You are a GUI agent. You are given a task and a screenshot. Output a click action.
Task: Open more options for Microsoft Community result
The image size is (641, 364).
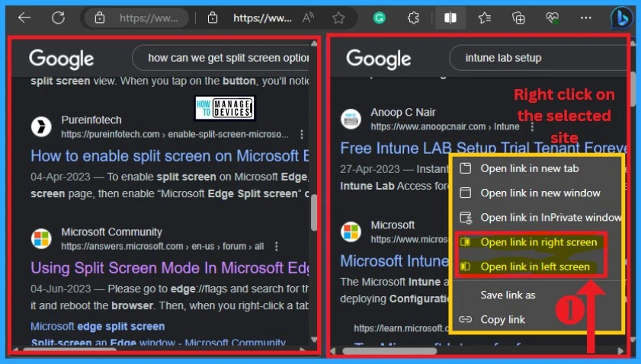click(x=277, y=246)
